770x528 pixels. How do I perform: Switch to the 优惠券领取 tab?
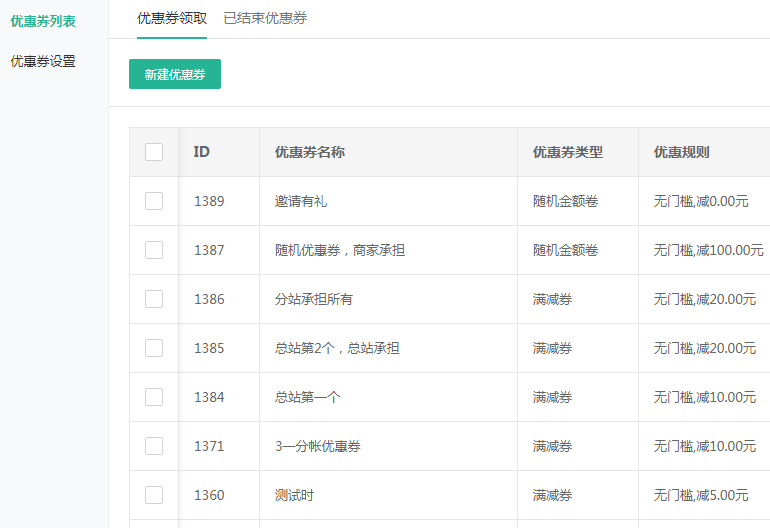click(x=172, y=18)
